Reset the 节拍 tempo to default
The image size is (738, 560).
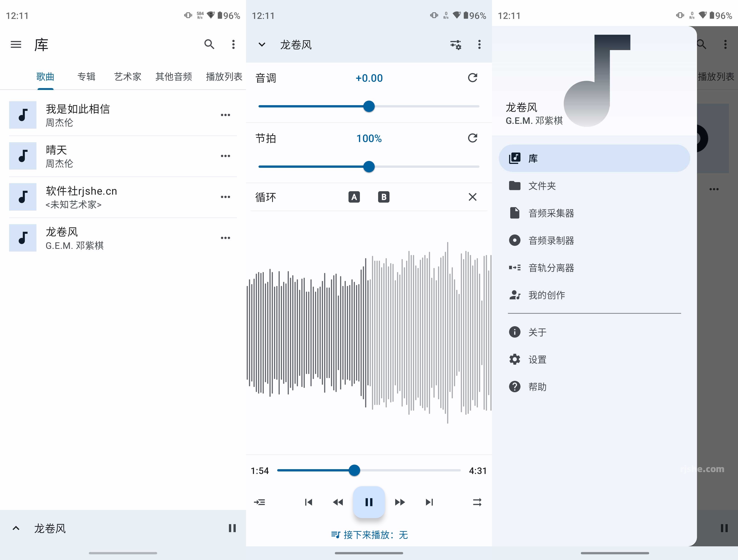point(472,138)
